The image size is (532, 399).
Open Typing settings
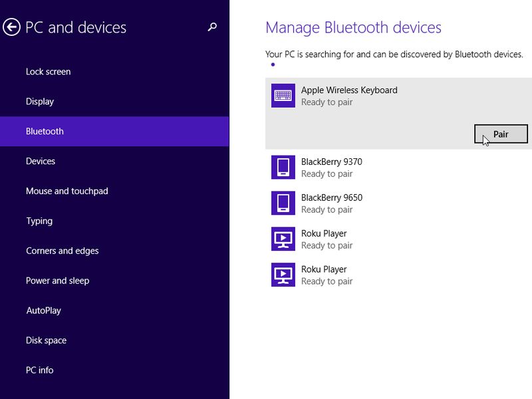pyautogui.click(x=114, y=221)
